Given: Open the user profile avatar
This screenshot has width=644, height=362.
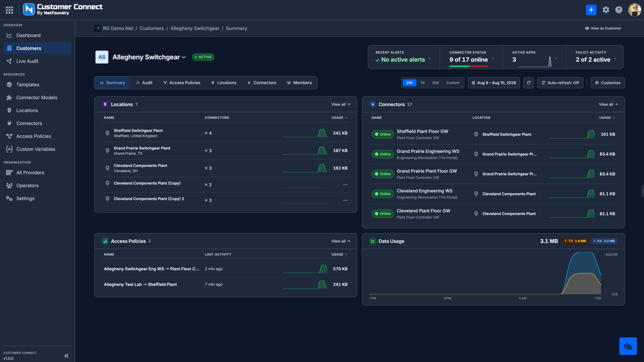Looking at the screenshot, I should point(634,10).
